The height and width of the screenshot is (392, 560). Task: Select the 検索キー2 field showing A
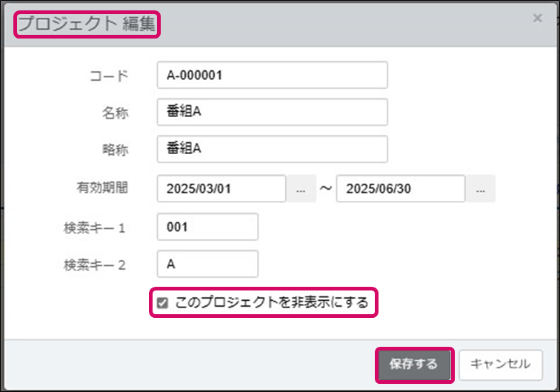click(x=207, y=264)
